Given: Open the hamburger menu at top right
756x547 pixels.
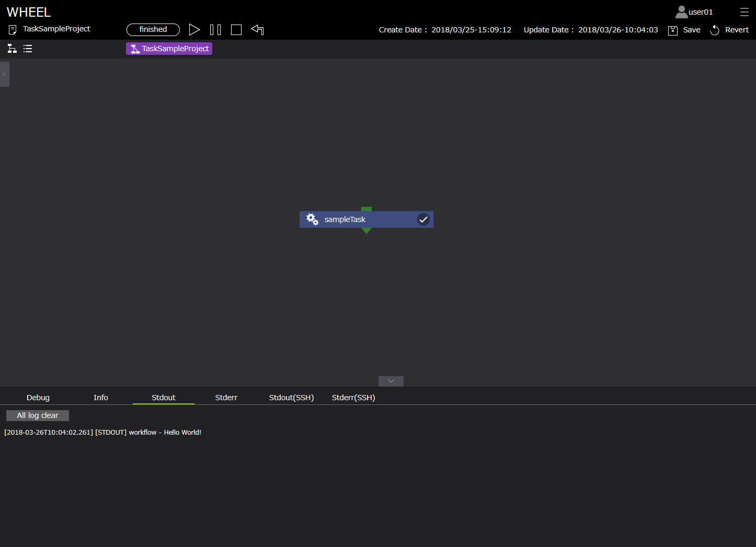Looking at the screenshot, I should click(x=744, y=12).
